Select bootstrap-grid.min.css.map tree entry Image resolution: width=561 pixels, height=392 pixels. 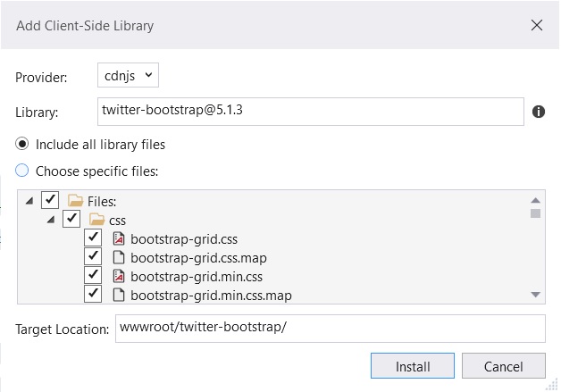(x=211, y=296)
